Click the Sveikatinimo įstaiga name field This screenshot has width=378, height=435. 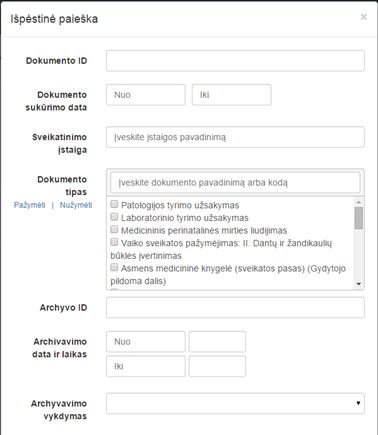tap(235, 137)
